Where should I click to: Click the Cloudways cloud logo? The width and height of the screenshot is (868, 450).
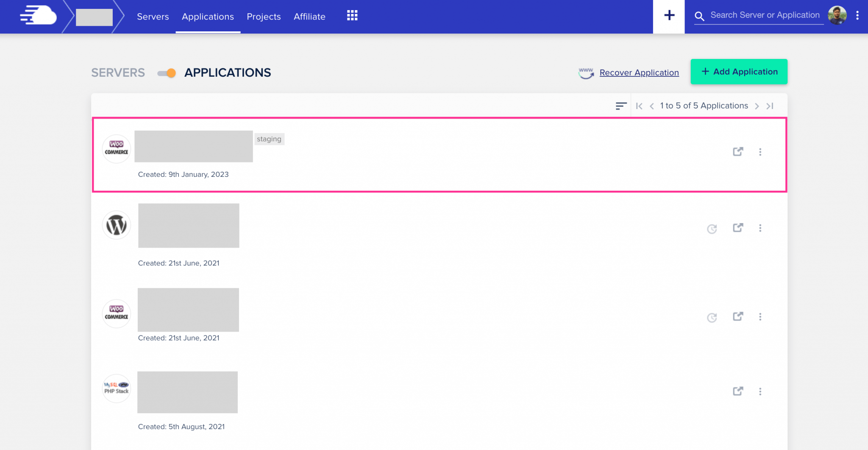(38, 16)
